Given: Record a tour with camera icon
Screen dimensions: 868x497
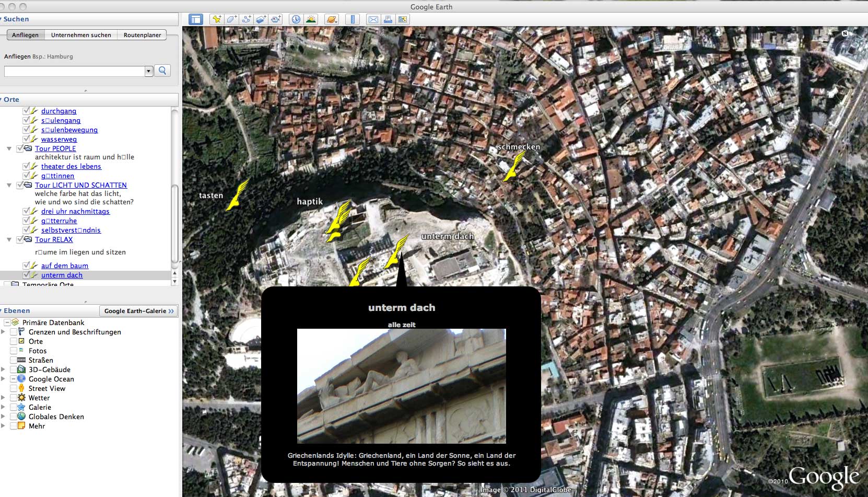Looking at the screenshot, I should click(276, 19).
